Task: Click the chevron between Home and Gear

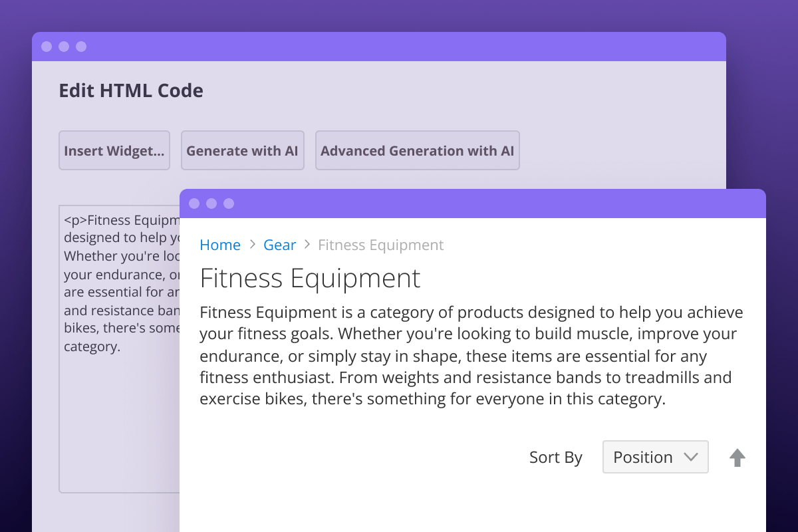Action: tap(253, 245)
